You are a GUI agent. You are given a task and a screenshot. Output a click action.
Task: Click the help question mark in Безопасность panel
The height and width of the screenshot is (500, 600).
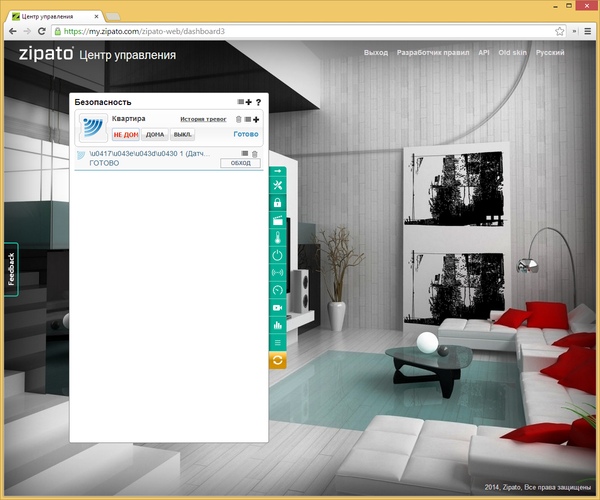tap(259, 102)
